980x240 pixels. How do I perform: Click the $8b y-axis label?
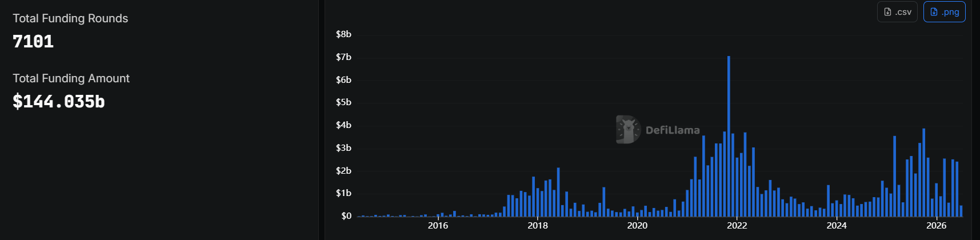(343, 34)
